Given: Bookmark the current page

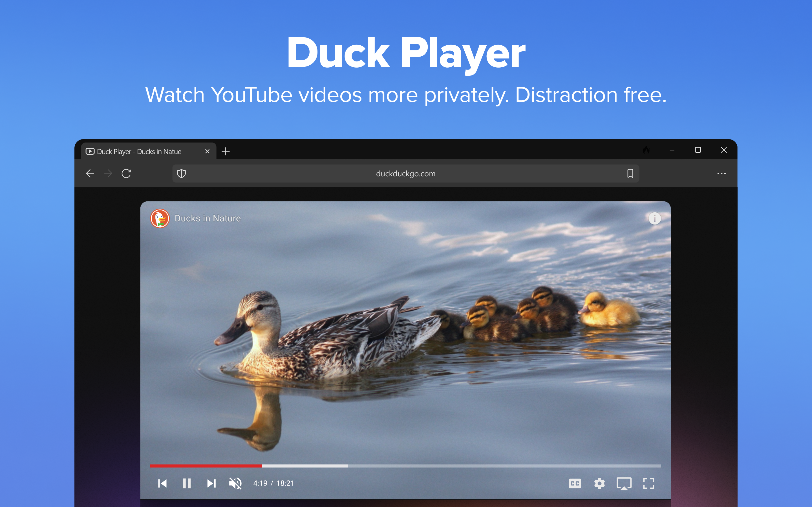Looking at the screenshot, I should click(x=630, y=173).
